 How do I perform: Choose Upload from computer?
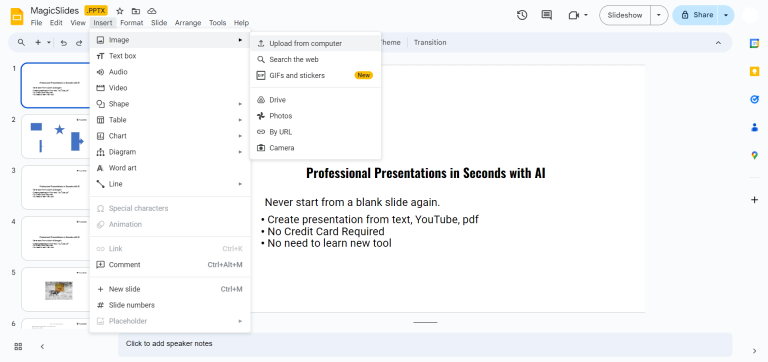click(x=315, y=44)
